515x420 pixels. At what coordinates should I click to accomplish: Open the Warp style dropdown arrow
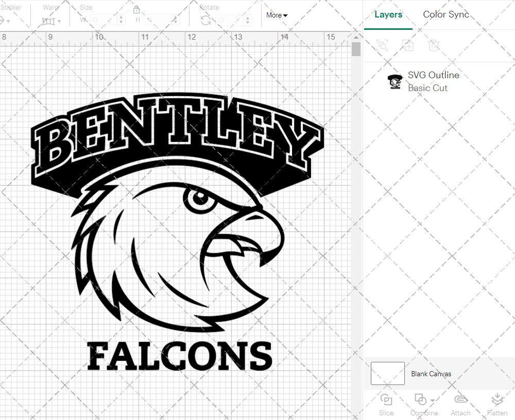60,22
